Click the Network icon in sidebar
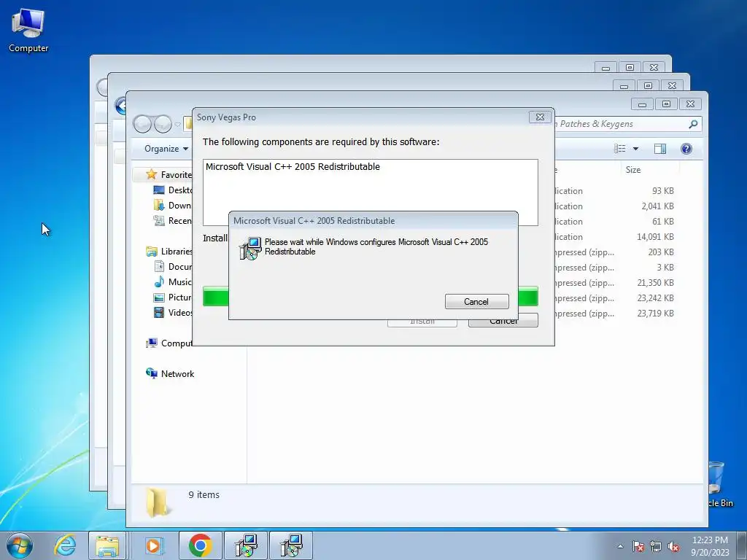This screenshot has width=747, height=560. tap(152, 373)
